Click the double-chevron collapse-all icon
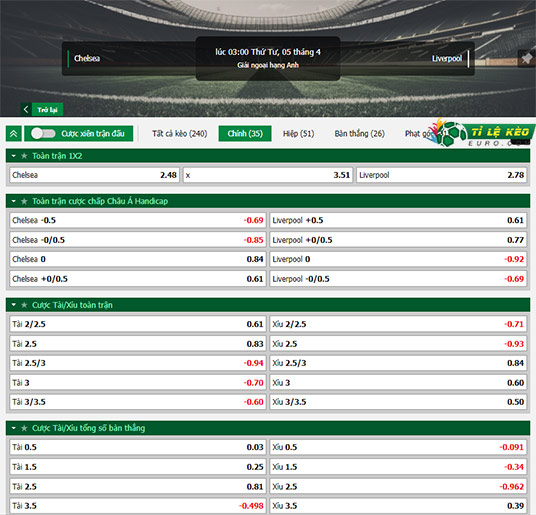Viewport: 536px width, 515px height. (x=14, y=134)
